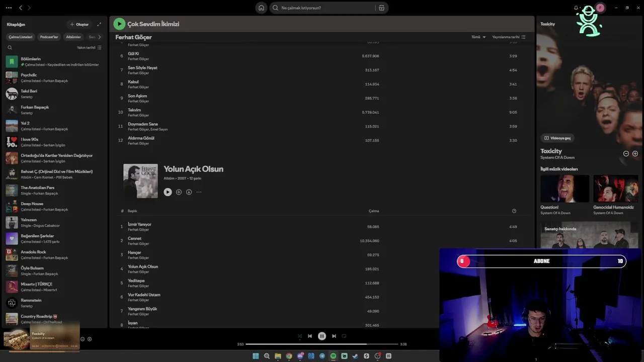Screen dimensions: 644x362
Task: Open more options for Yolun Açık Olsun
Action: 199,192
